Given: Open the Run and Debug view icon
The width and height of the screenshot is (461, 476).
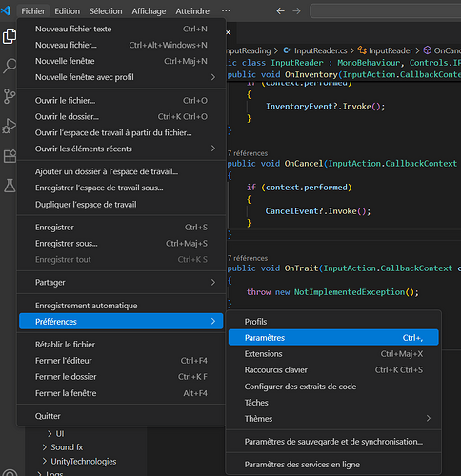Looking at the screenshot, I should point(10,126).
